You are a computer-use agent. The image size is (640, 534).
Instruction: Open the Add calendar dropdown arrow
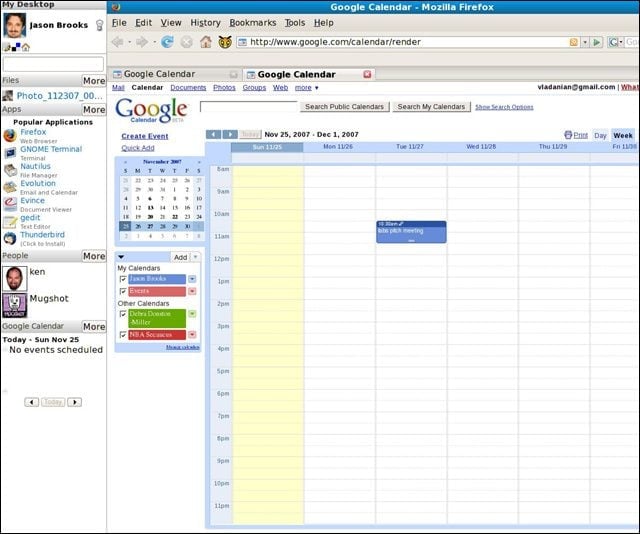pos(196,257)
